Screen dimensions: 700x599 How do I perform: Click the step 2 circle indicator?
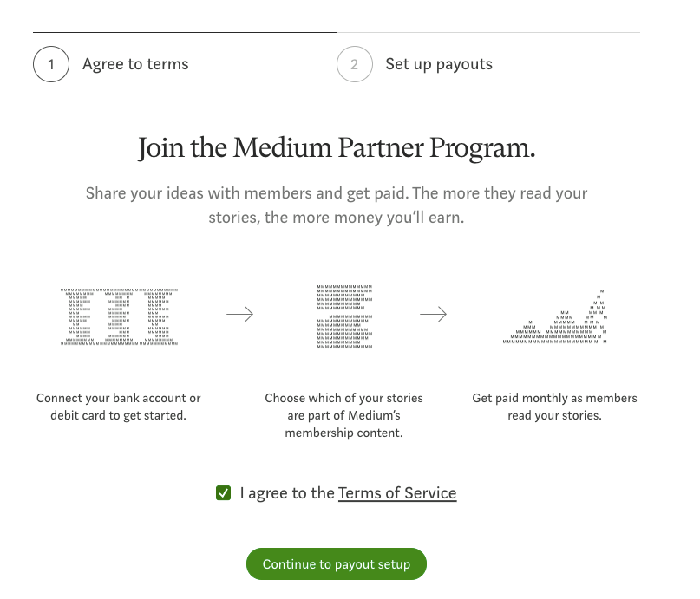pyautogui.click(x=354, y=63)
